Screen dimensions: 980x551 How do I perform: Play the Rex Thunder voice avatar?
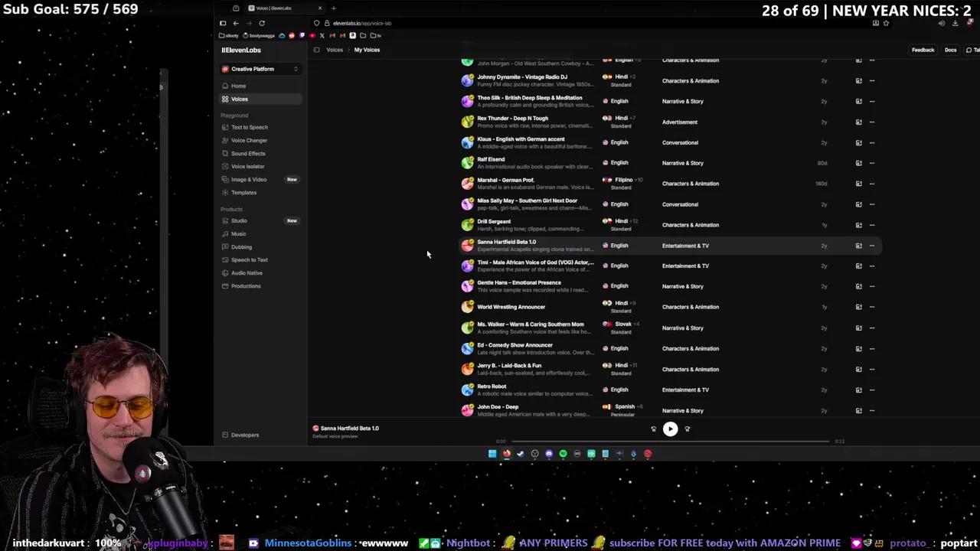pyautogui.click(x=467, y=122)
